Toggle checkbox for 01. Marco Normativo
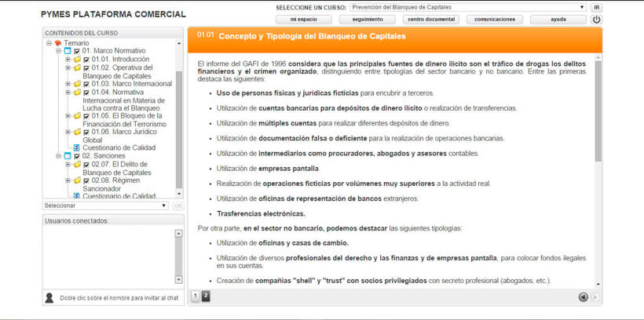Image resolution: width=644 pixels, height=320 pixels. pyautogui.click(x=77, y=51)
